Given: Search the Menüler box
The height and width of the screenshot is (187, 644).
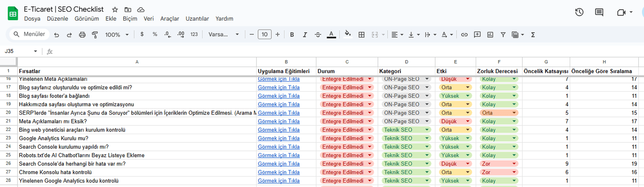Looking at the screenshot, I should (x=29, y=34).
